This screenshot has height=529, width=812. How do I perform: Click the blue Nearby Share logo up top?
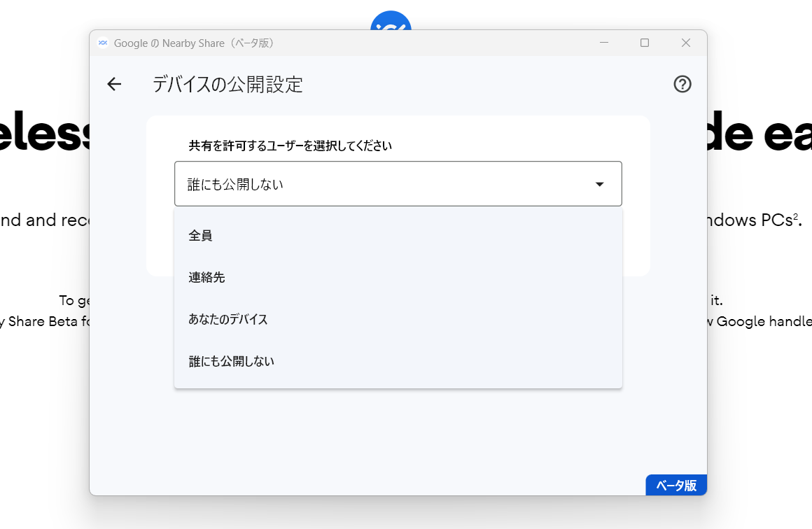pyautogui.click(x=390, y=21)
